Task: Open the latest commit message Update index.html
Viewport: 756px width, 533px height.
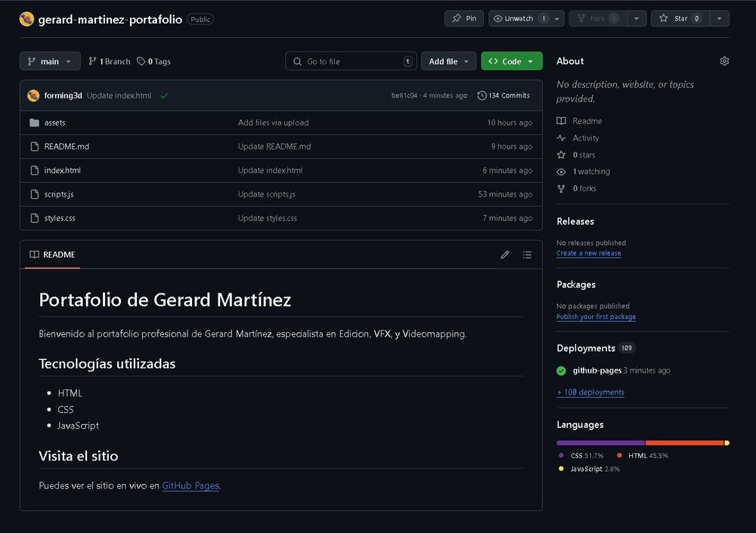Action: point(119,95)
